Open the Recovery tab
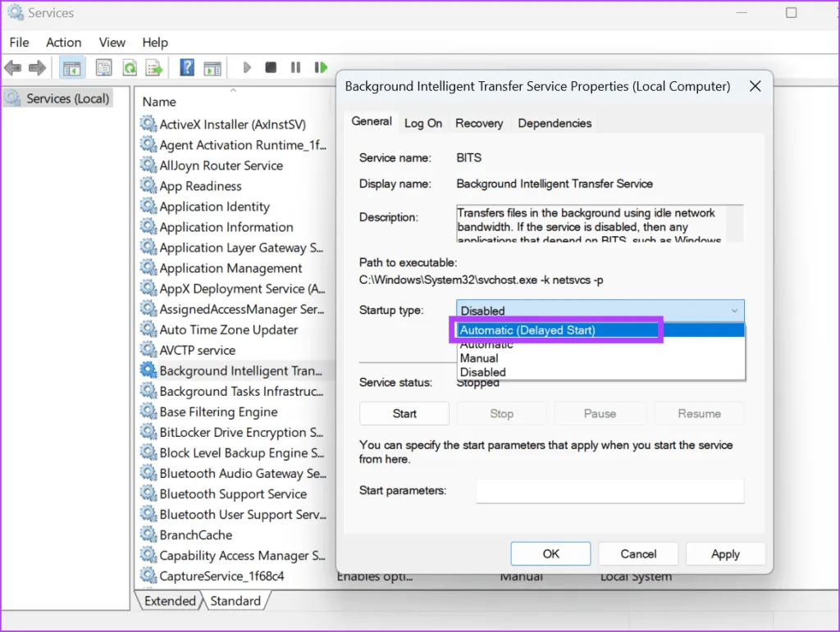Screen dimensions: 840x632 (x=479, y=123)
